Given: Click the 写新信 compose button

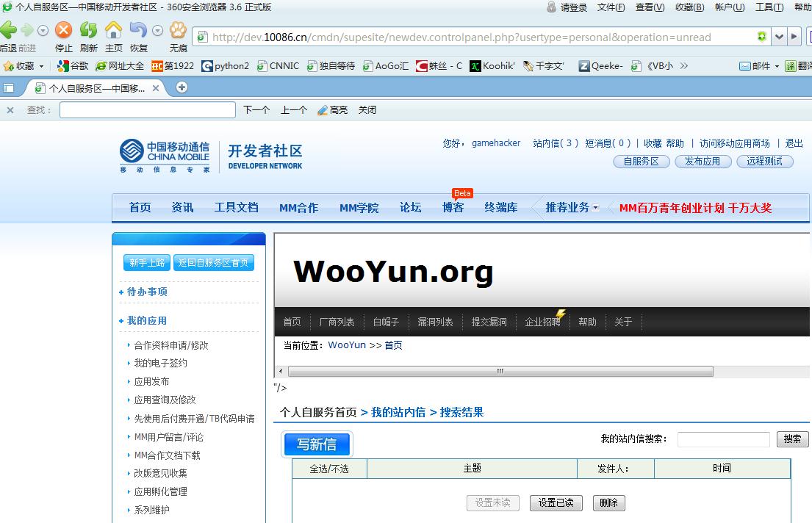Looking at the screenshot, I should (317, 444).
